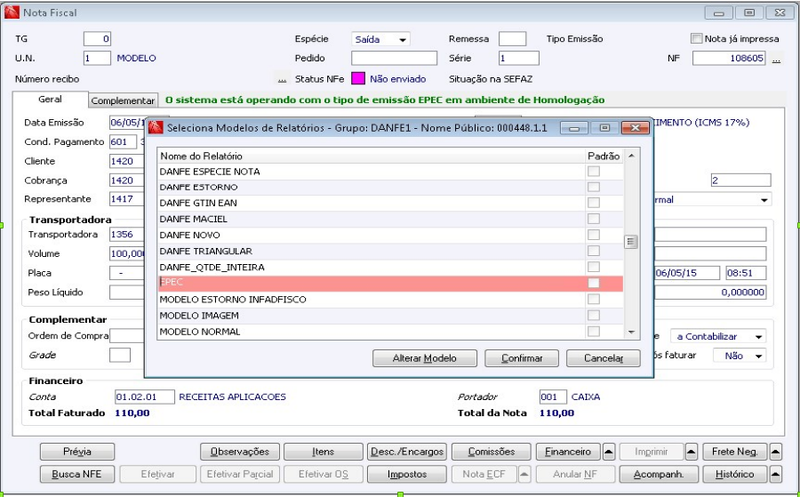Click the Nota Fiscal app icon in title bar
The width and height of the screenshot is (800, 497).
point(12,12)
